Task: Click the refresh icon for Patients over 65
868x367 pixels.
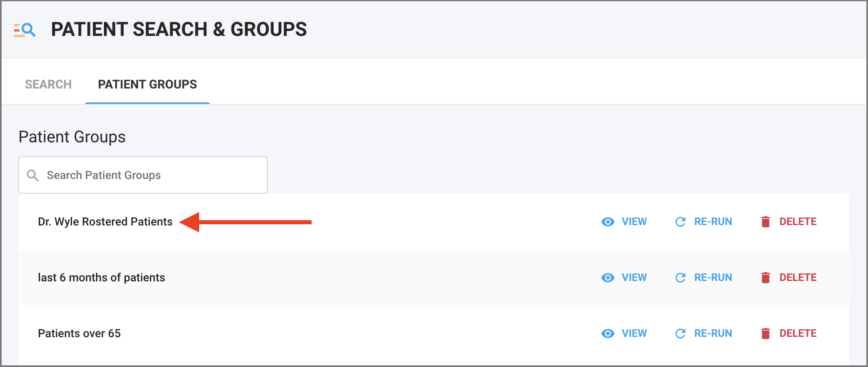Action: pos(680,334)
